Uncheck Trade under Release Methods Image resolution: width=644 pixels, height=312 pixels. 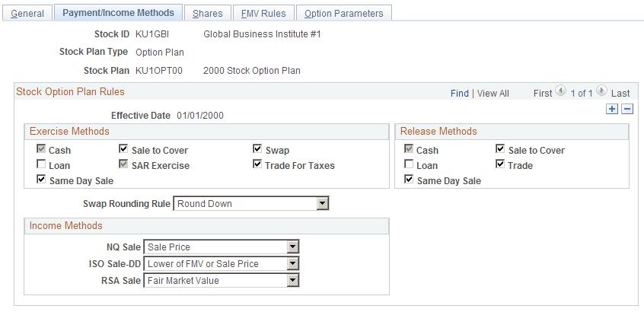coord(500,164)
